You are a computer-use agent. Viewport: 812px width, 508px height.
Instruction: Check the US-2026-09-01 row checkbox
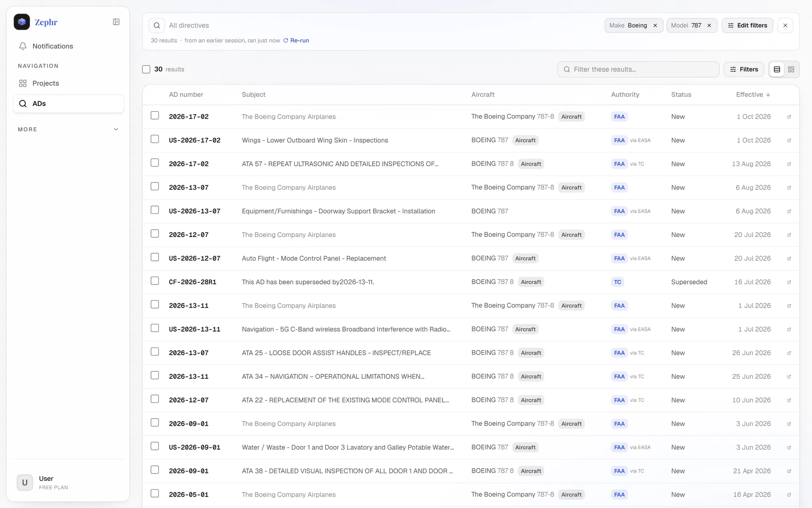[155, 446]
